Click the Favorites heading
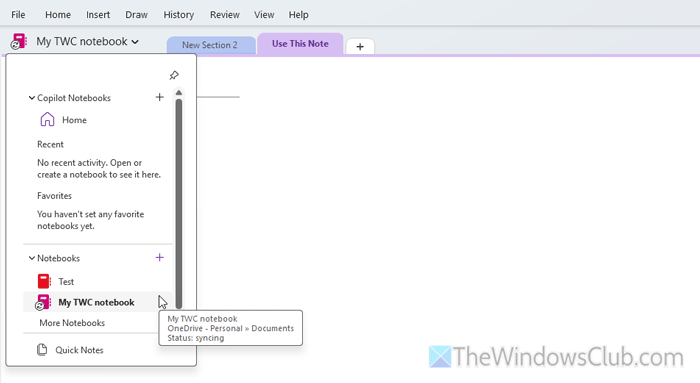Screen dimensions: 700x383 (54, 196)
